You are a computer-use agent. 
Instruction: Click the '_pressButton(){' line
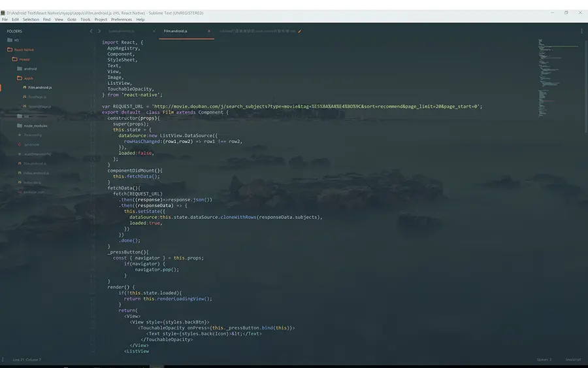[128, 252]
